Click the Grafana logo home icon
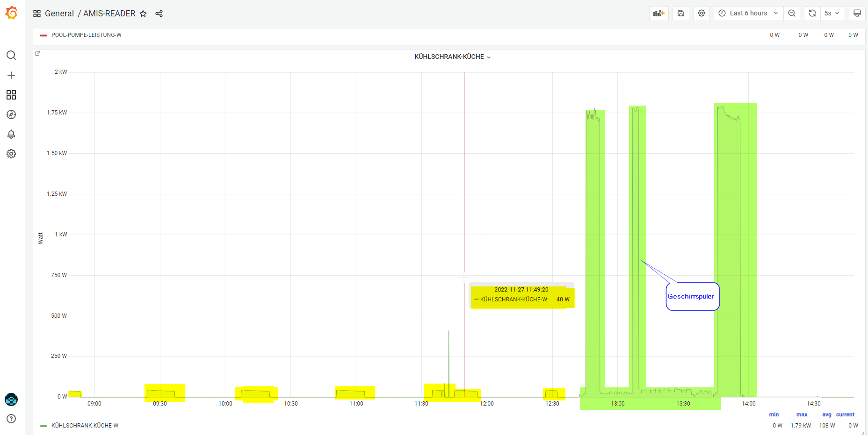Viewport: 868px width, 435px height. point(11,13)
